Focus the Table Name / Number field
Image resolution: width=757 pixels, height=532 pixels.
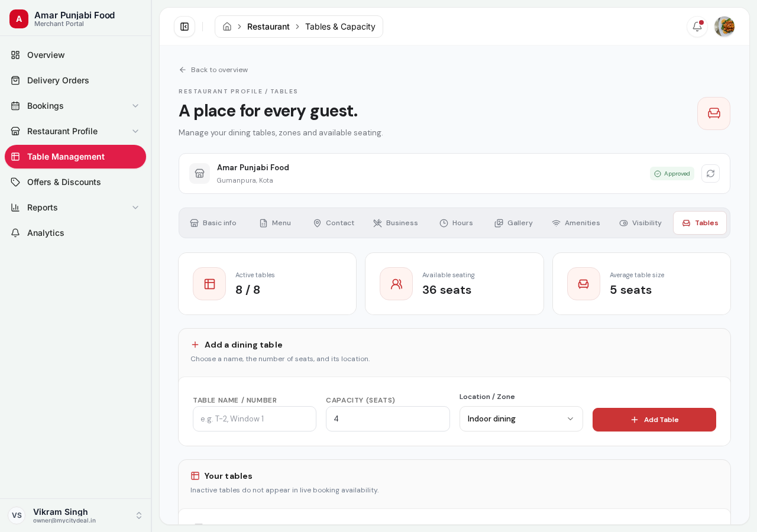[254, 419]
